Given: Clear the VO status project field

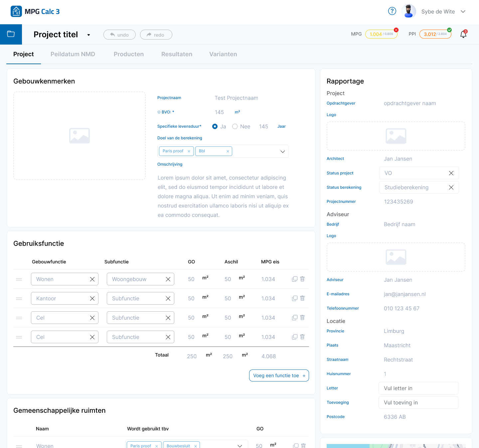Looking at the screenshot, I should point(451,173).
